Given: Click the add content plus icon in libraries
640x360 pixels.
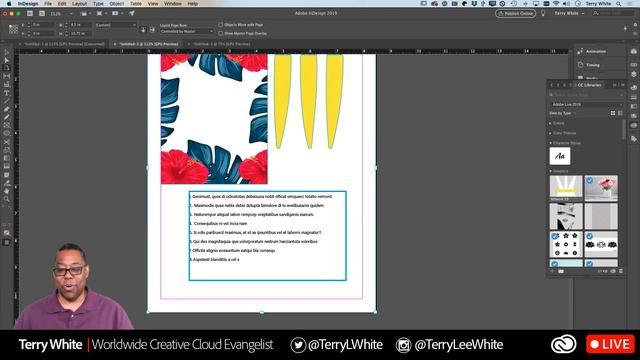Looking at the screenshot, I should [552, 271].
